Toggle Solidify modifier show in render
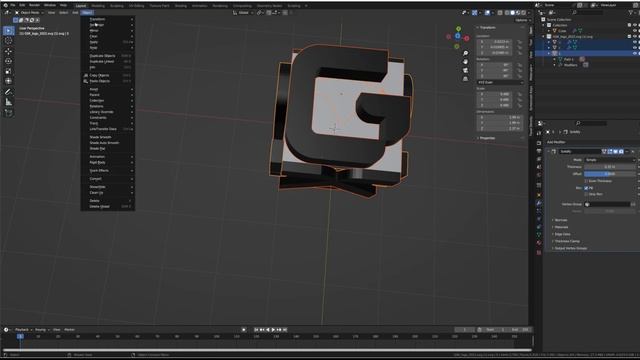 coord(621,151)
